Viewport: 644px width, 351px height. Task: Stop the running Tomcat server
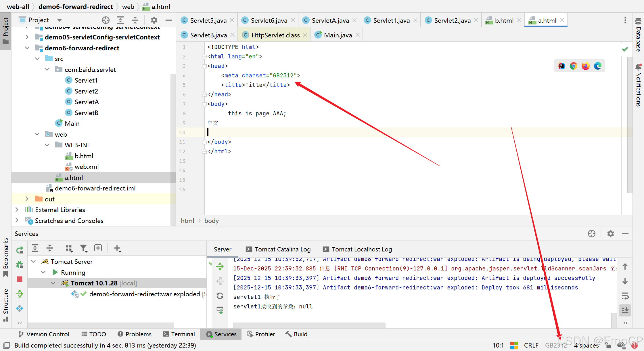coord(20,279)
